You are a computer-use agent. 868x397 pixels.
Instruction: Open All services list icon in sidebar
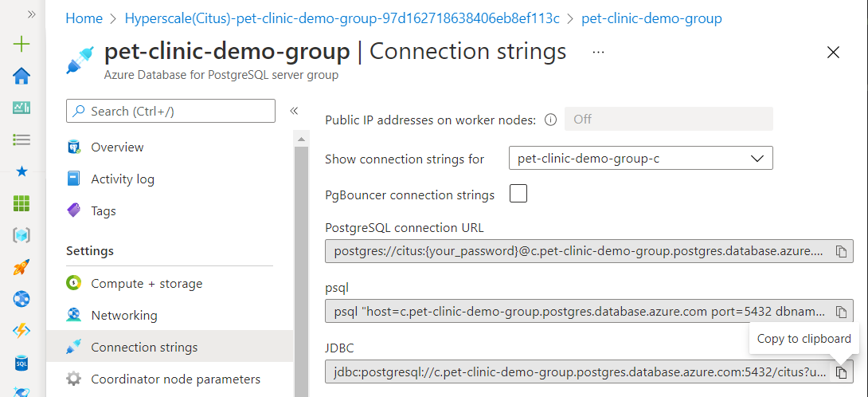(22, 140)
